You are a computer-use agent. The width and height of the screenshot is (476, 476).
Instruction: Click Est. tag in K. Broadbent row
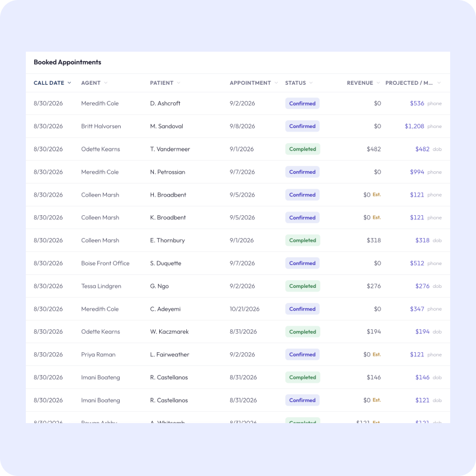click(377, 218)
